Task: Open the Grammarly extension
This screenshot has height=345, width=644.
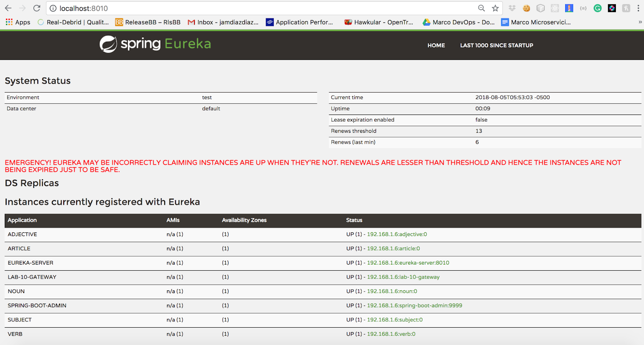Action: [x=598, y=8]
